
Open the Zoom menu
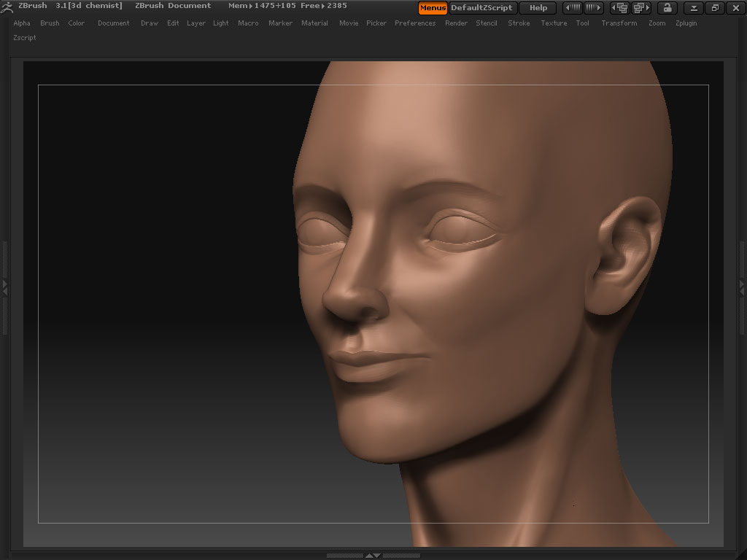pyautogui.click(x=657, y=23)
